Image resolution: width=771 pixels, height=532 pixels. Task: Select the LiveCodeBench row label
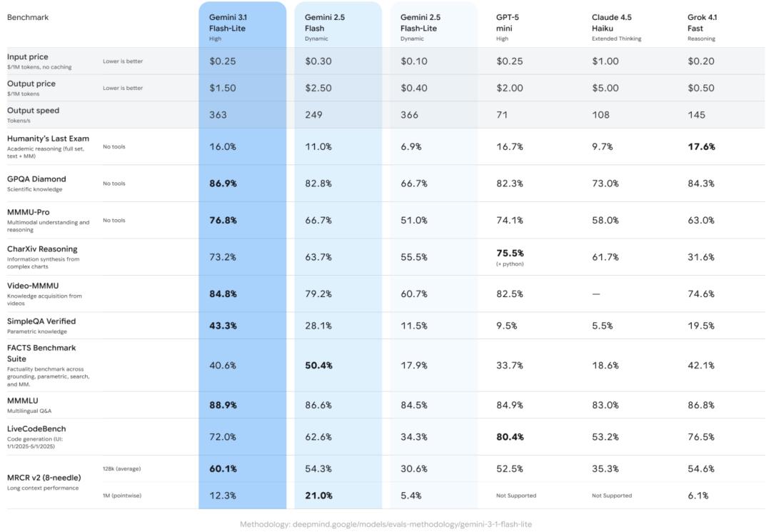click(x=36, y=429)
